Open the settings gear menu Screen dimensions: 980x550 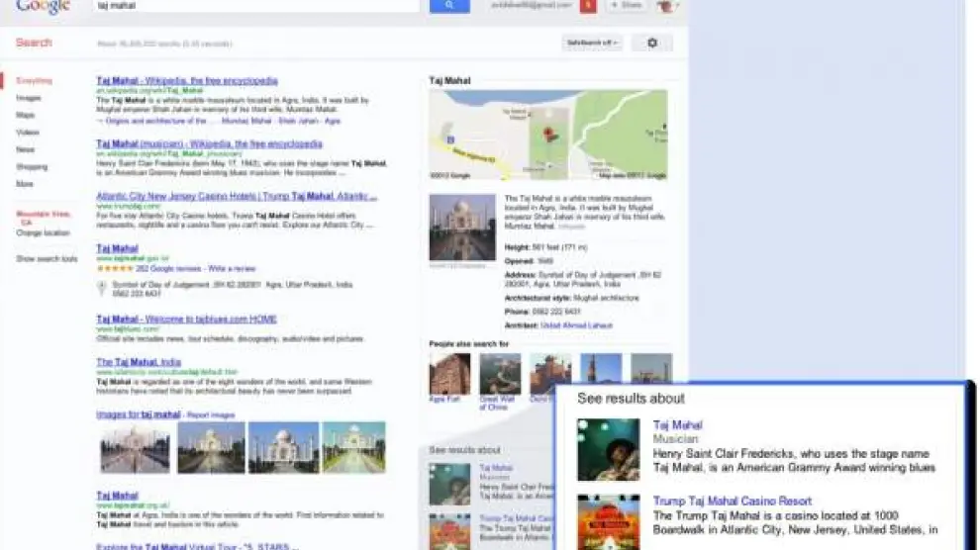[651, 43]
